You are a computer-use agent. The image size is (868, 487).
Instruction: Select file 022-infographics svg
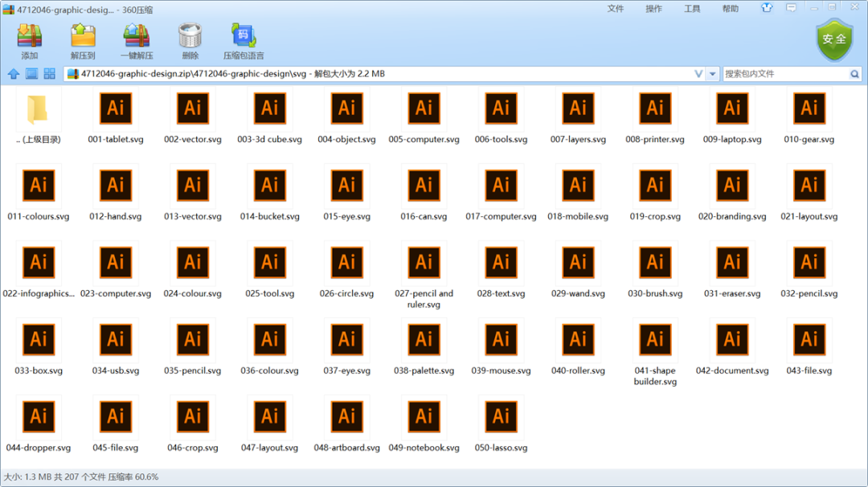(39, 271)
